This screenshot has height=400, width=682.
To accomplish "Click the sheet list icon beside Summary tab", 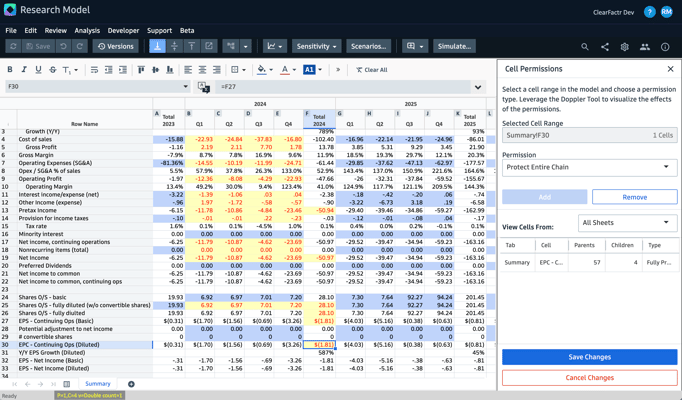I will coord(67,384).
